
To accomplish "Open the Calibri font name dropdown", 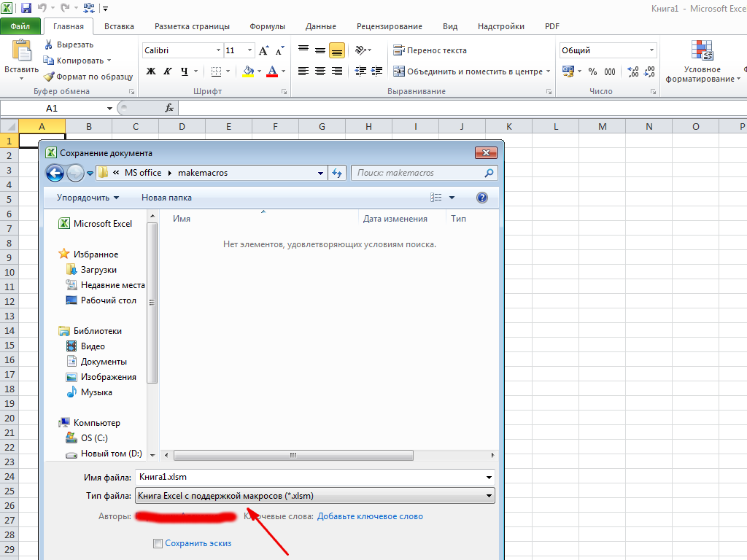I will [x=218, y=50].
